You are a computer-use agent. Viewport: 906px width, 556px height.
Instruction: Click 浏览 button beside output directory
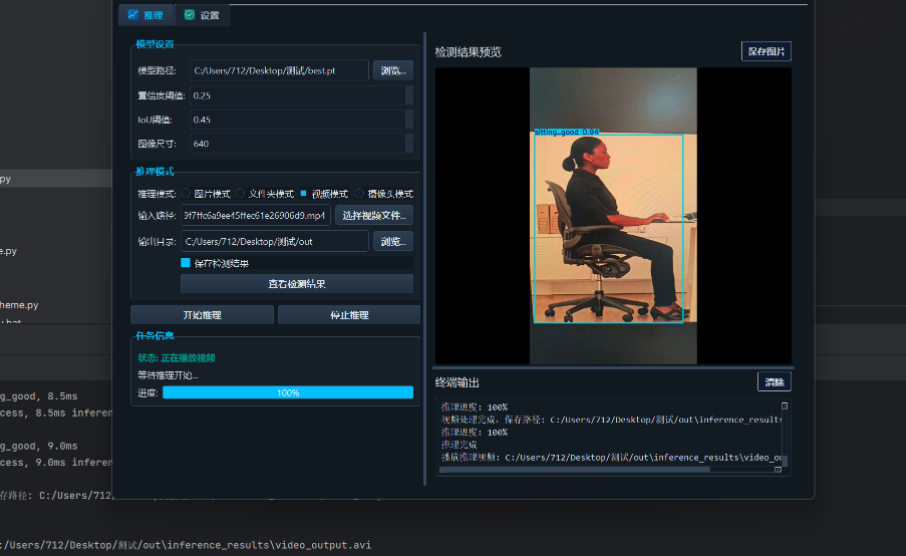click(393, 241)
